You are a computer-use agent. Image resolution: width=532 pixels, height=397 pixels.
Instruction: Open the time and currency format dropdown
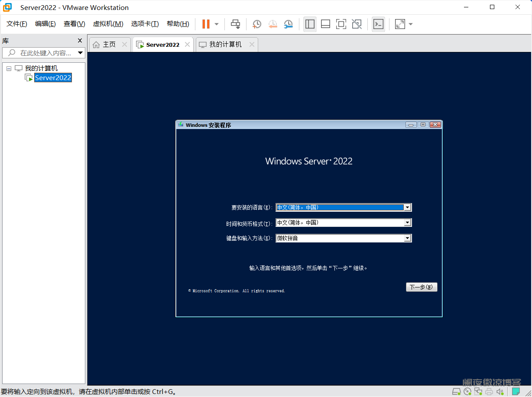407,223
